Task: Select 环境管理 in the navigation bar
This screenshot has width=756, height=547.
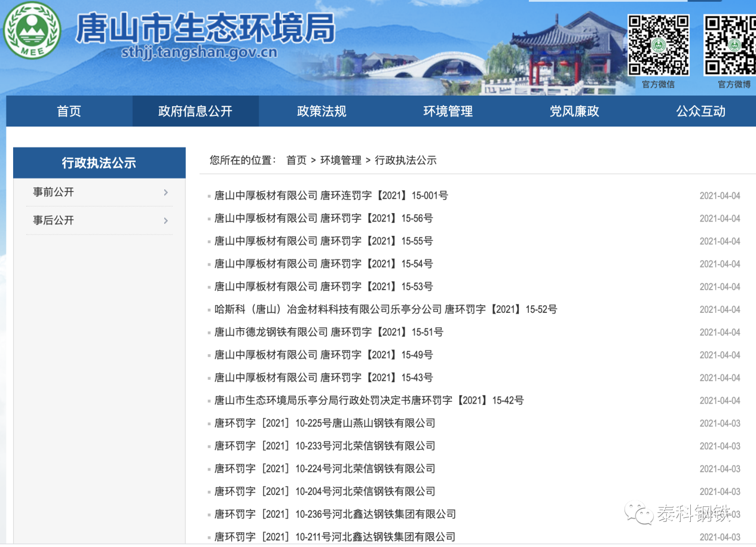Action: [x=448, y=111]
